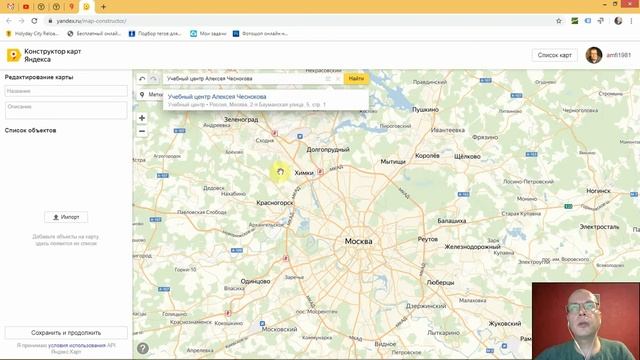640x360 pixels.
Task: Click the Люберцы label on map
Action: coord(440,282)
